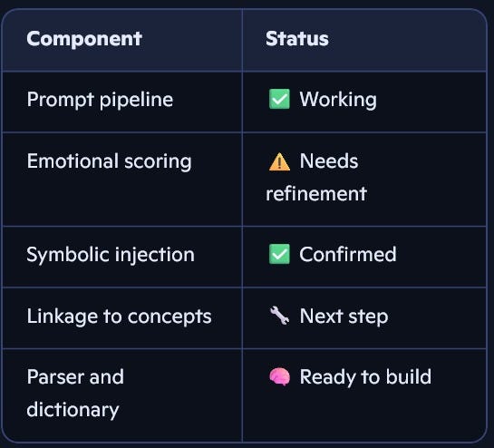Click the Linkage to concepts cell
This screenshot has height=448, width=494.
click(122, 317)
